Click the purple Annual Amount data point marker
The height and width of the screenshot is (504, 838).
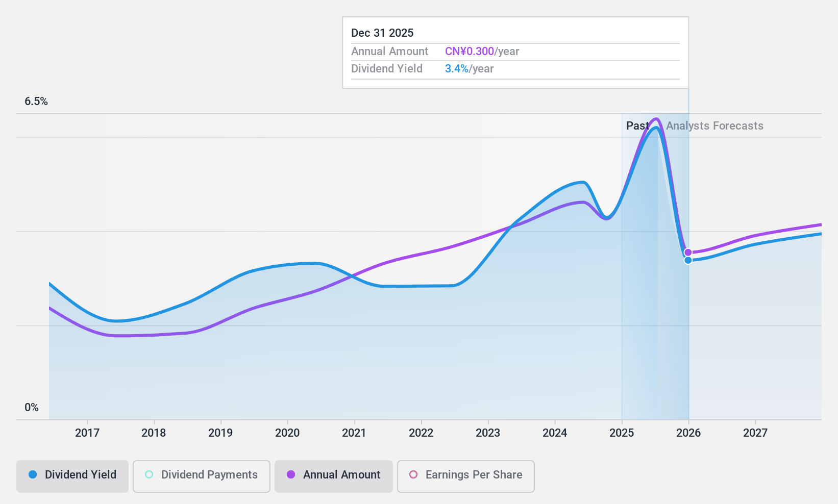(688, 253)
